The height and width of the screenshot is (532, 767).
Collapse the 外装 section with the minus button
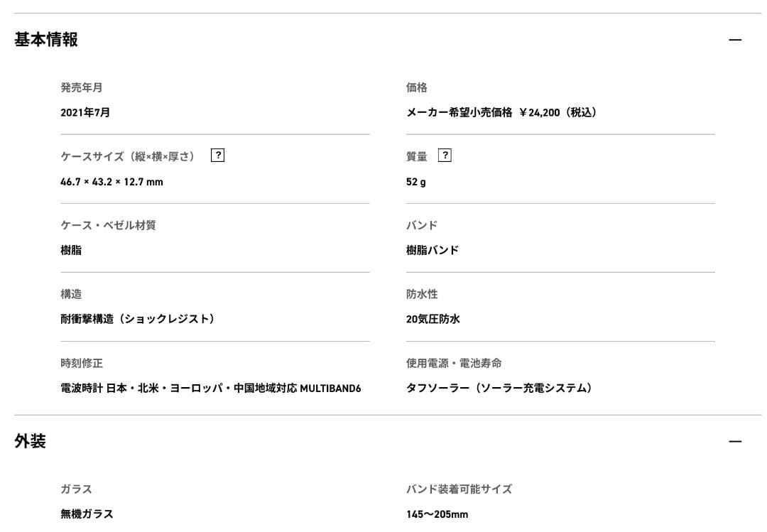736,441
